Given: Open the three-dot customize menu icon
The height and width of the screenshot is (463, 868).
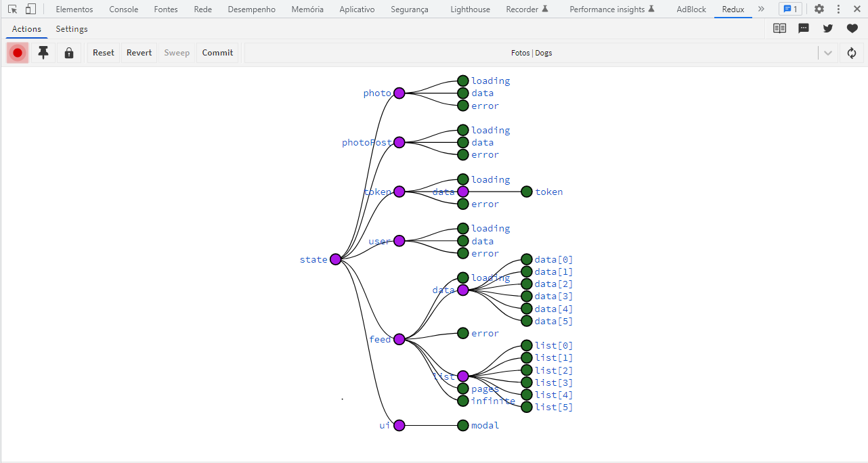Looking at the screenshot, I should 838,9.
